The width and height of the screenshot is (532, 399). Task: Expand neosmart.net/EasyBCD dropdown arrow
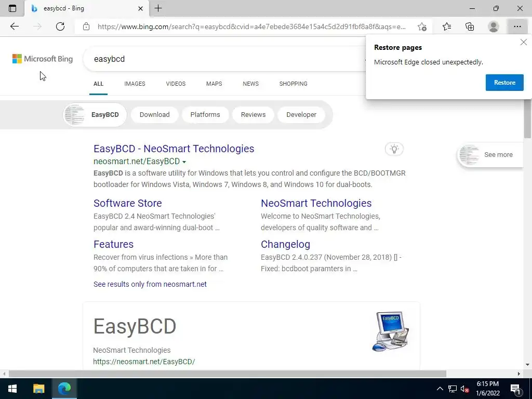[184, 162]
